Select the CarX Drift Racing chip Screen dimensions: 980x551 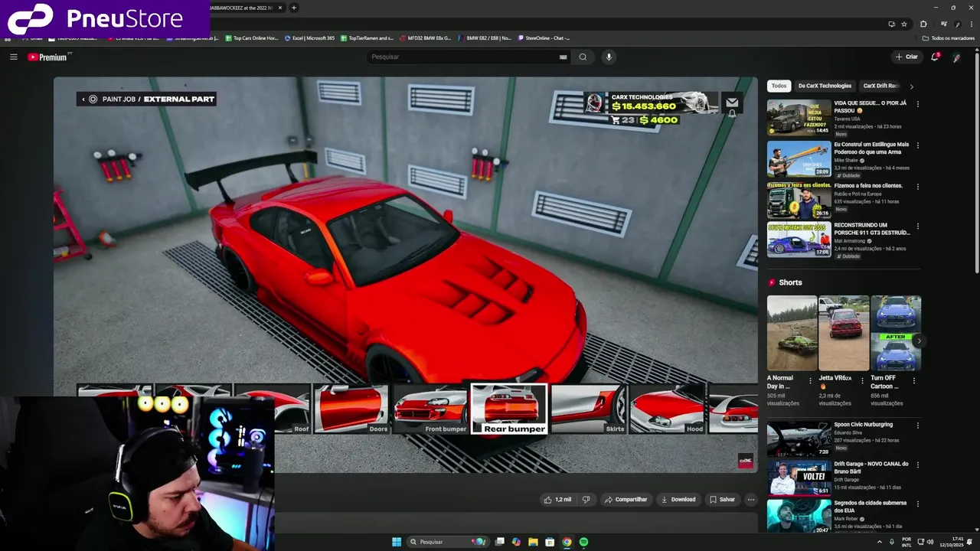(x=880, y=86)
